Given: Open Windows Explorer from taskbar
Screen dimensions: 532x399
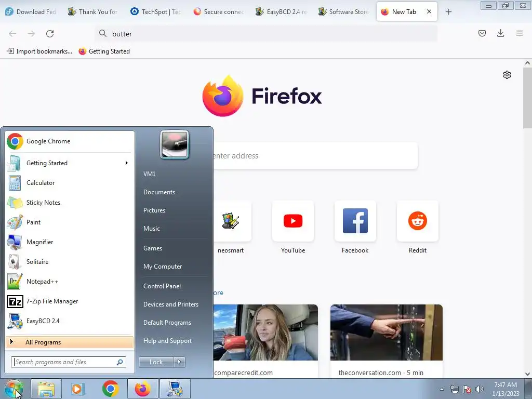Looking at the screenshot, I should [x=46, y=389].
